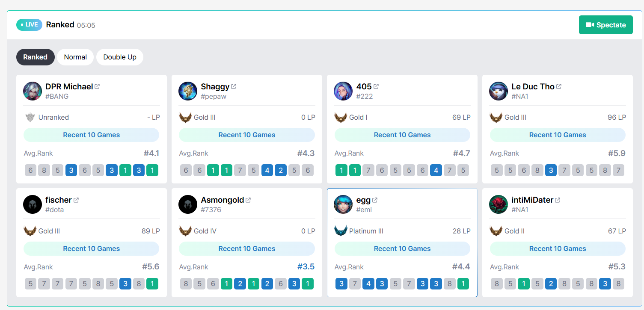
Task: Click the #emi tag under egg
Action: (365, 210)
